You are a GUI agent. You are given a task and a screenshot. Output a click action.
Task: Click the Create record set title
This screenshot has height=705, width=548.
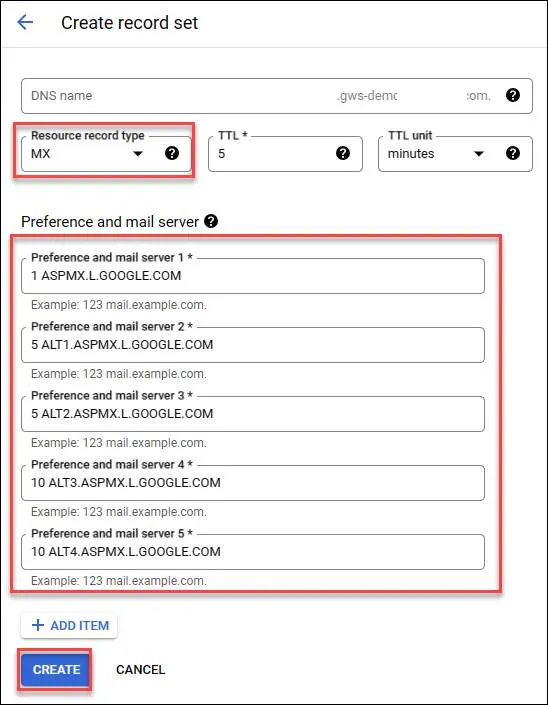129,22
